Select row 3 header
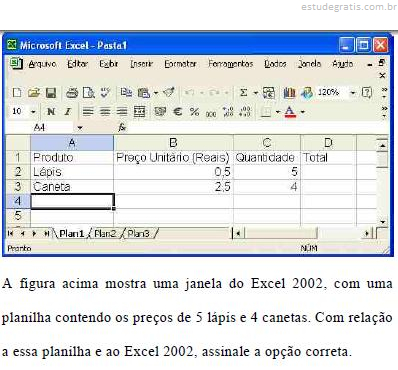 pos(18,187)
